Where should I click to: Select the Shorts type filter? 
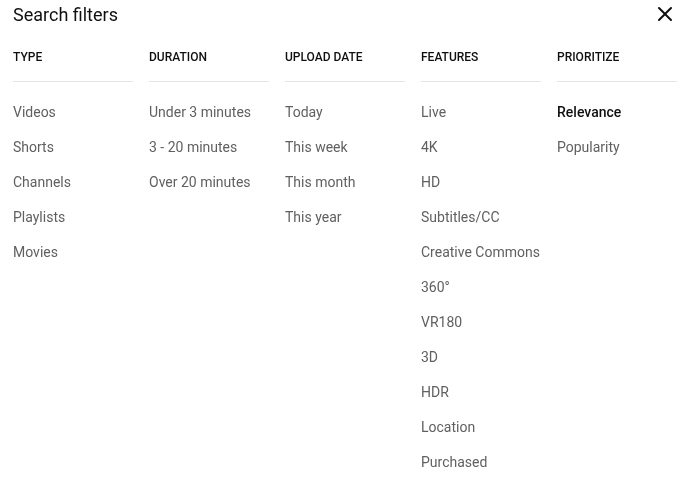point(33,147)
